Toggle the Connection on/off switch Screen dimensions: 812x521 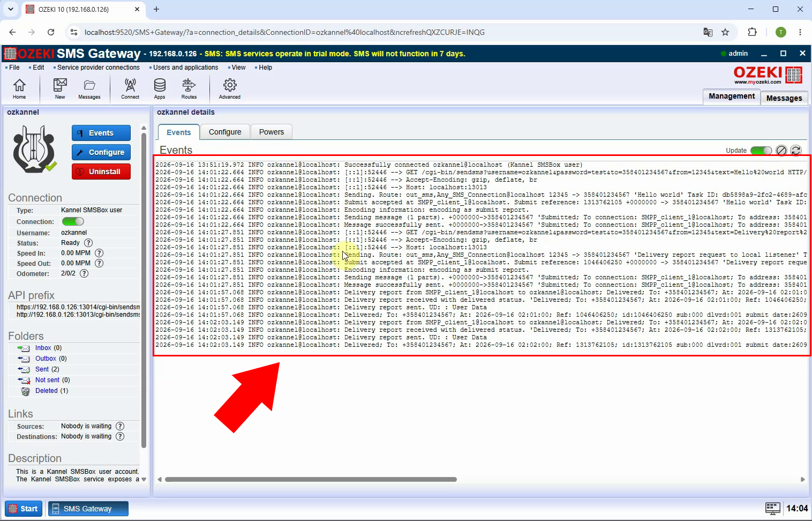[73, 221]
